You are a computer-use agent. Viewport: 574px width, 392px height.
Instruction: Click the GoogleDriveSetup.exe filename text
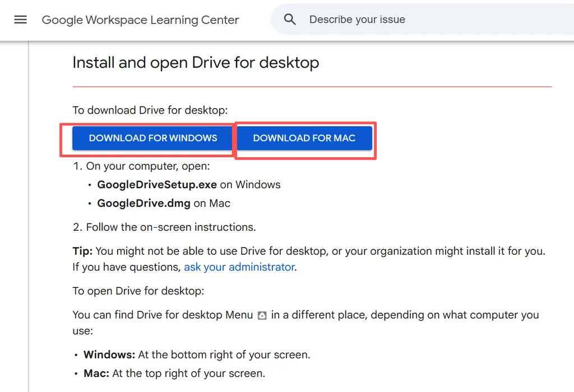tap(157, 184)
